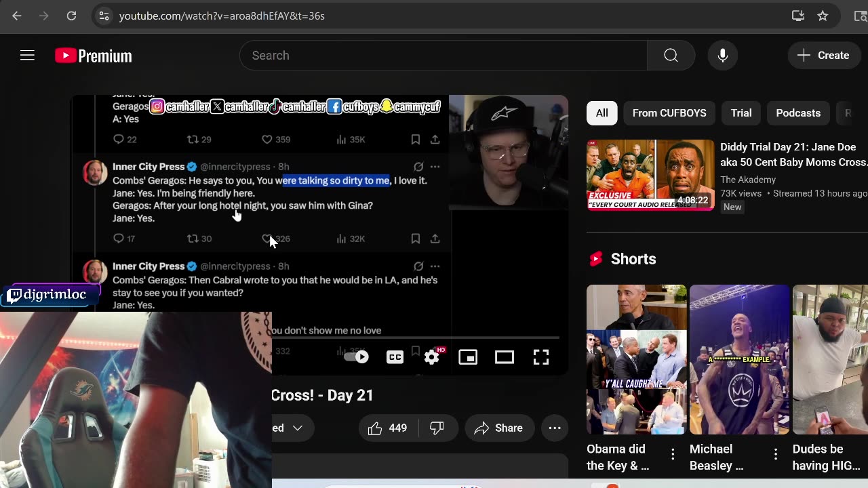
Task: Select the Podcasts filter chip
Action: 798,113
